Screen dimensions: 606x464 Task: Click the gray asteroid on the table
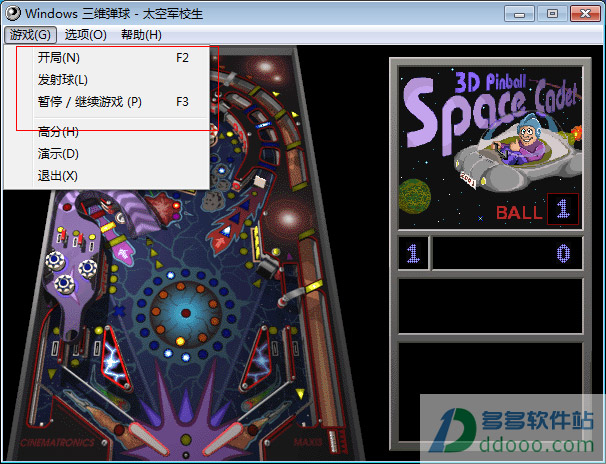coord(213,201)
